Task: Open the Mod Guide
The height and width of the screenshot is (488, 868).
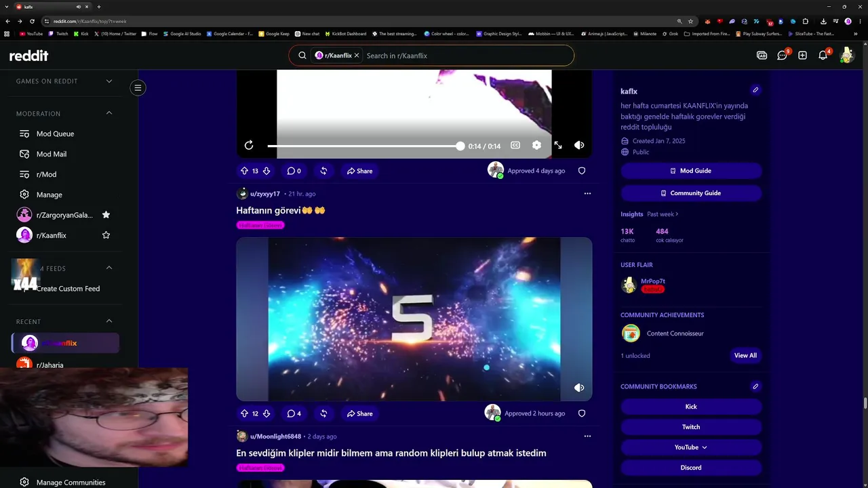Action: [x=691, y=171]
